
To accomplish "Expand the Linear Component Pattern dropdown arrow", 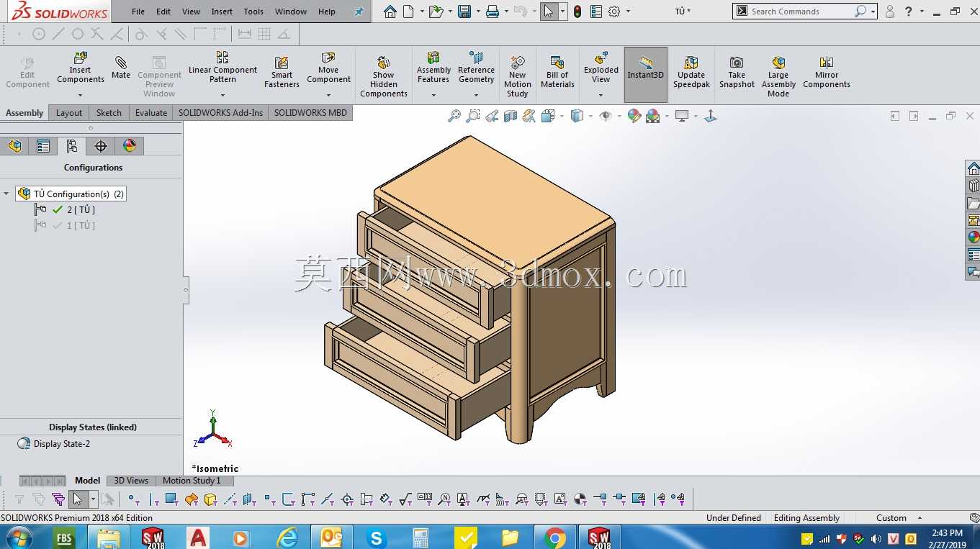I will [222, 95].
